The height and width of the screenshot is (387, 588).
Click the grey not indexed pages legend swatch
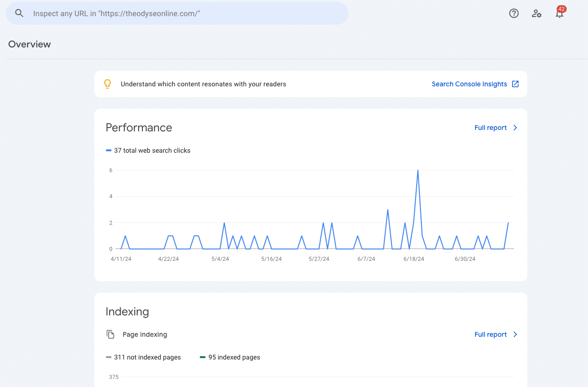(x=109, y=357)
